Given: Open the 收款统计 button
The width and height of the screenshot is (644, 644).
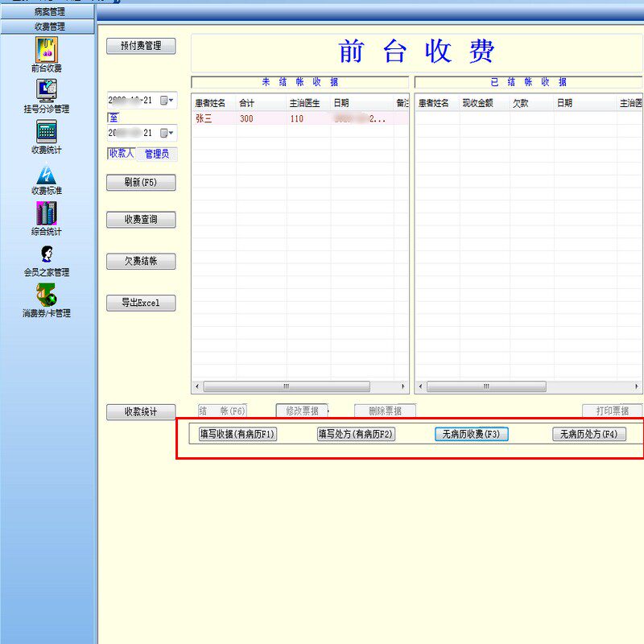Looking at the screenshot, I should (x=141, y=411).
